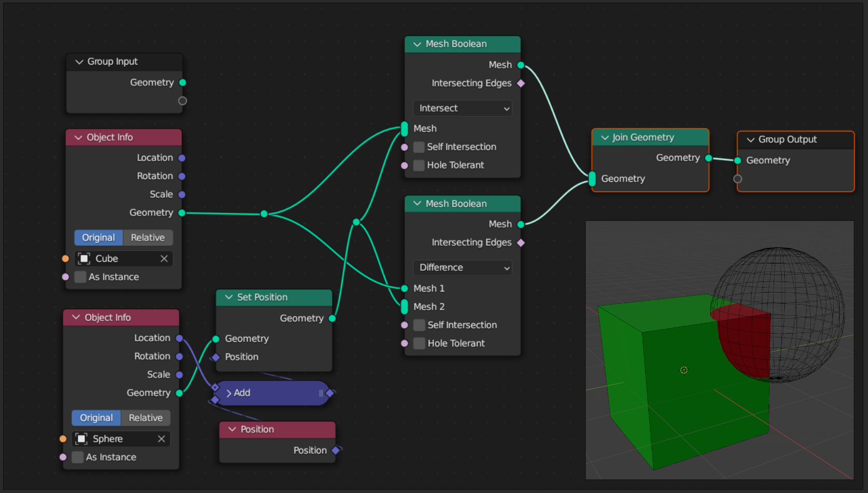Image resolution: width=868 pixels, height=493 pixels.
Task: Click Sphere Object Info Geometry socket
Action: pos(179,393)
